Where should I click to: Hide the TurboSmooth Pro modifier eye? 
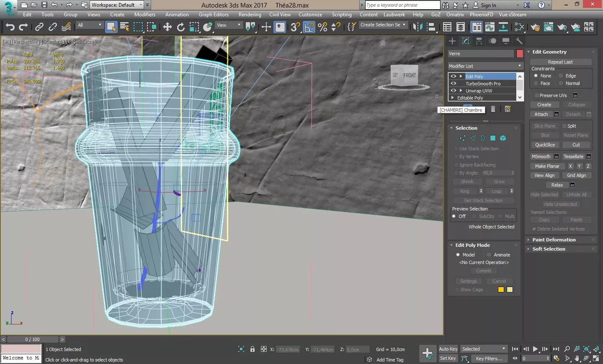click(454, 84)
